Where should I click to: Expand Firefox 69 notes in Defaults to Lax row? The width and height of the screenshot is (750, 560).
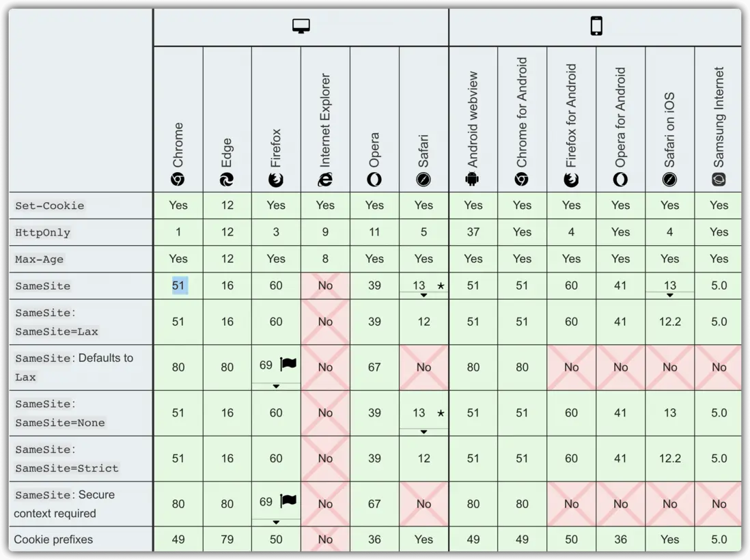[276, 386]
